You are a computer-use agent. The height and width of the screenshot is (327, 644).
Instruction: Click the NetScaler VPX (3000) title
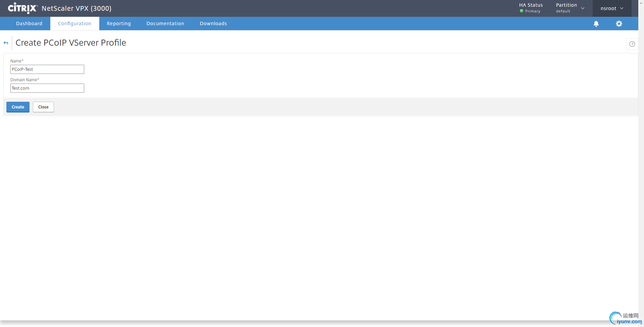[x=76, y=8]
